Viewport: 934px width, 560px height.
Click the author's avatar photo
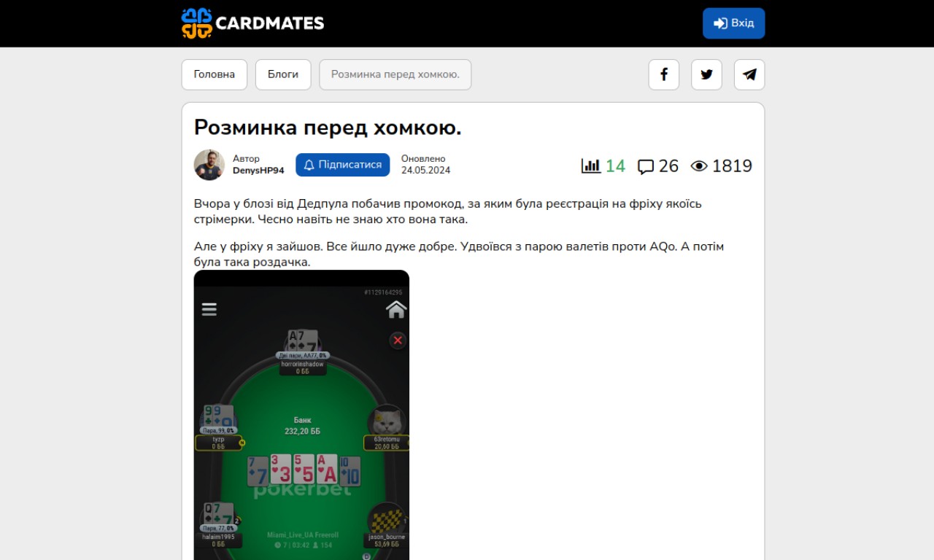tap(209, 165)
